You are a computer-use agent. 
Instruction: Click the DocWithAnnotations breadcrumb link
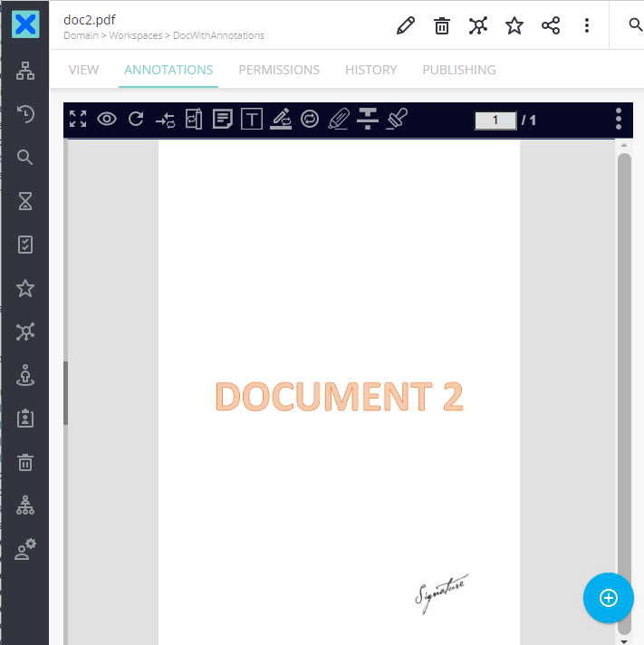point(218,35)
